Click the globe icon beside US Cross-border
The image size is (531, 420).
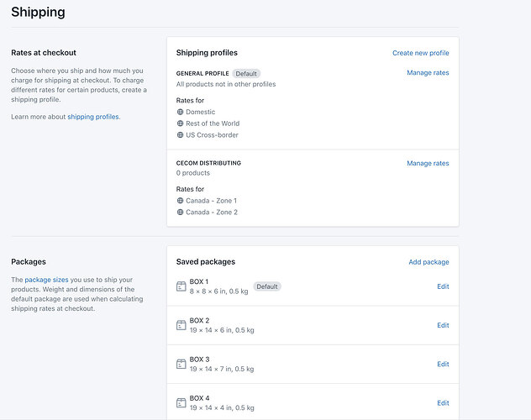(180, 135)
